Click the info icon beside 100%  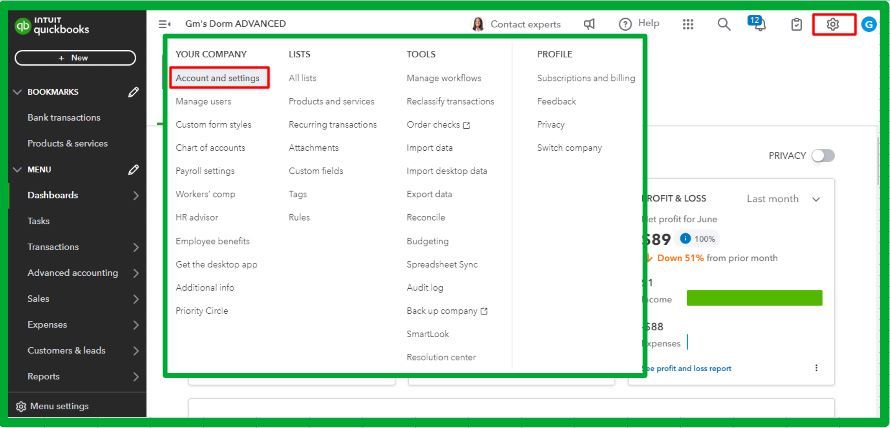685,239
